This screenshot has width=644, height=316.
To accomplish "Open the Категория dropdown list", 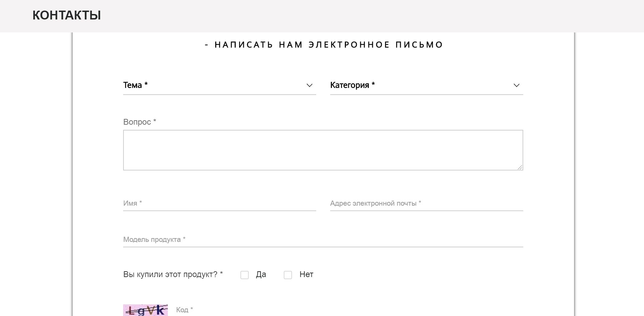I will (426, 85).
